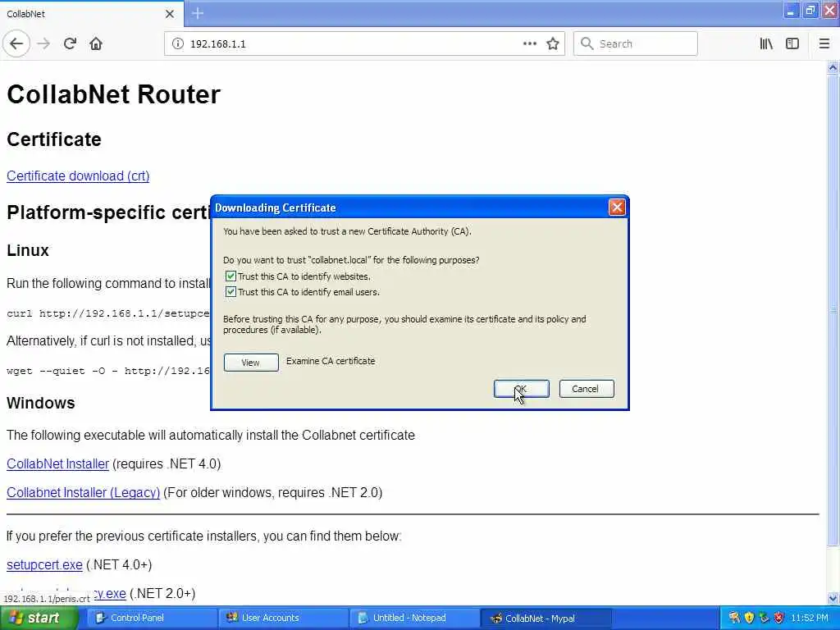The width and height of the screenshot is (840, 630).
Task: Go back using the browser back arrow
Action: tap(16, 44)
